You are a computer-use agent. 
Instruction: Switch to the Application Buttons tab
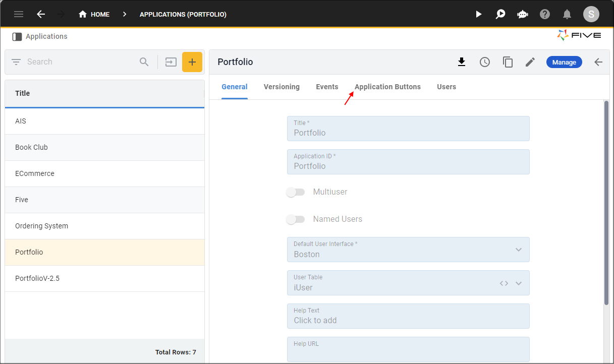387,87
